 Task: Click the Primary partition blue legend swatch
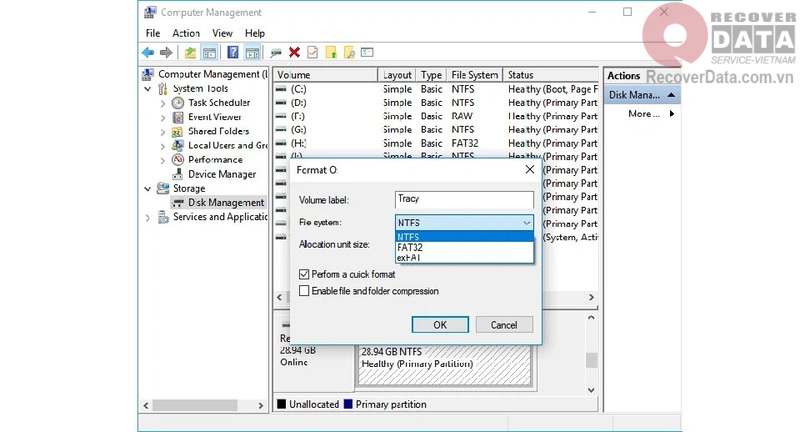click(x=348, y=404)
